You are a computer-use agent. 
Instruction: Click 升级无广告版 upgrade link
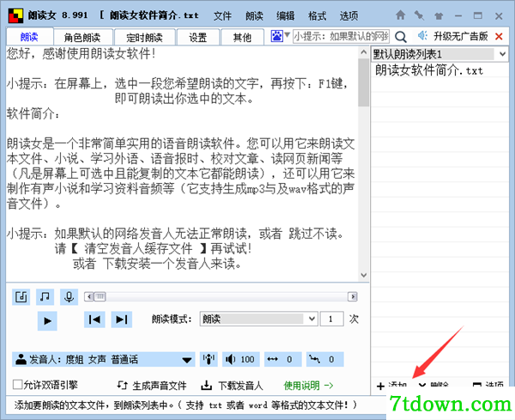460,36
